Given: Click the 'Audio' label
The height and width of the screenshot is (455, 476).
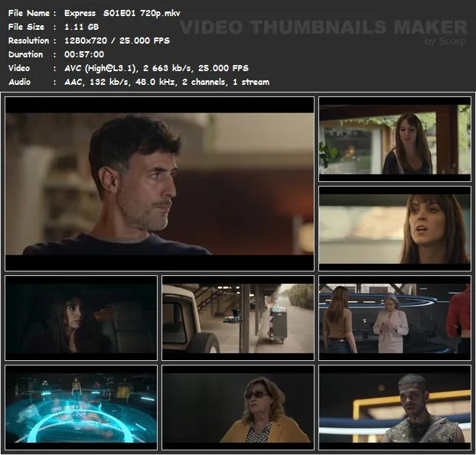Looking at the screenshot, I should [19, 82].
